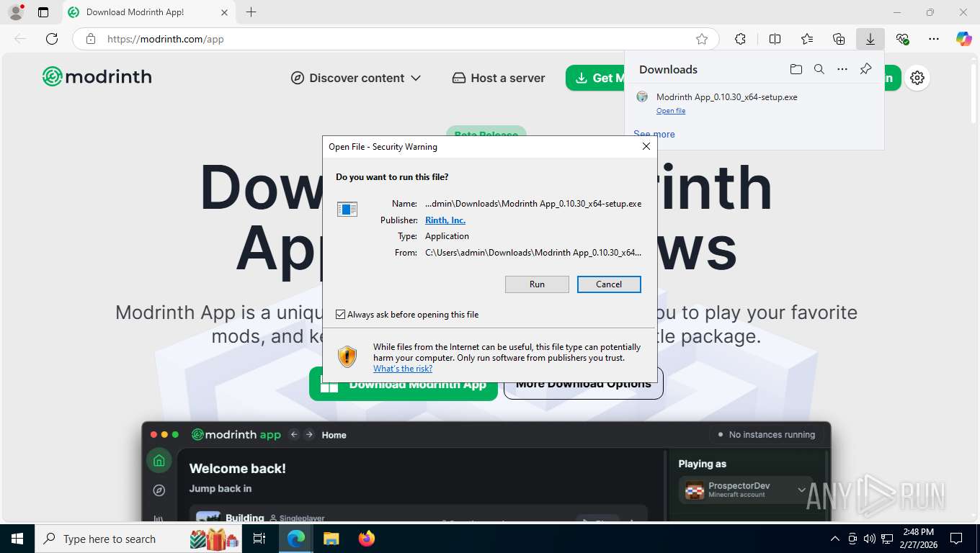980x553 pixels.
Task: Open the site settings gear icon
Action: click(917, 78)
